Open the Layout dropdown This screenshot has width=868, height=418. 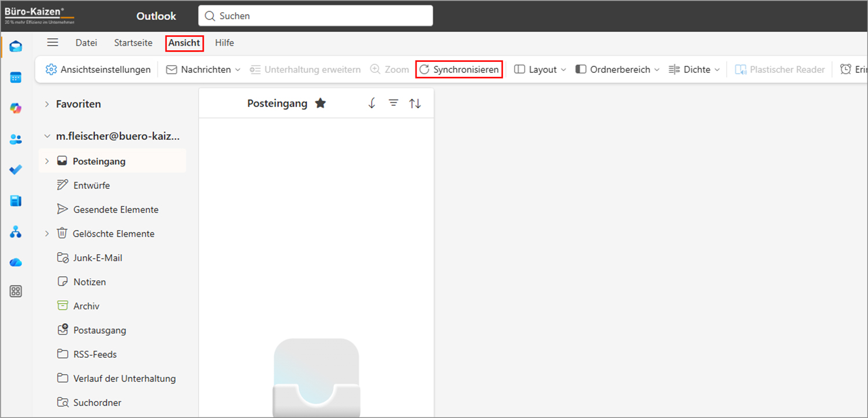tap(539, 69)
